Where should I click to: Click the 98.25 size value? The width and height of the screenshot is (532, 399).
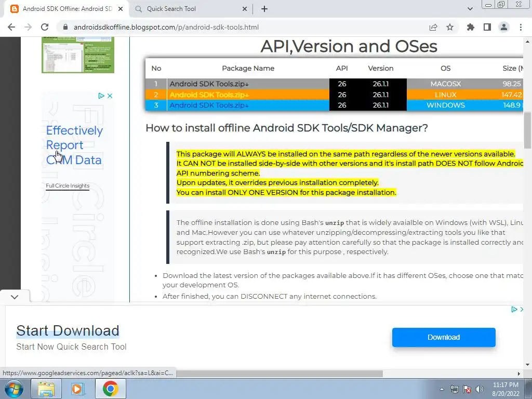click(512, 84)
